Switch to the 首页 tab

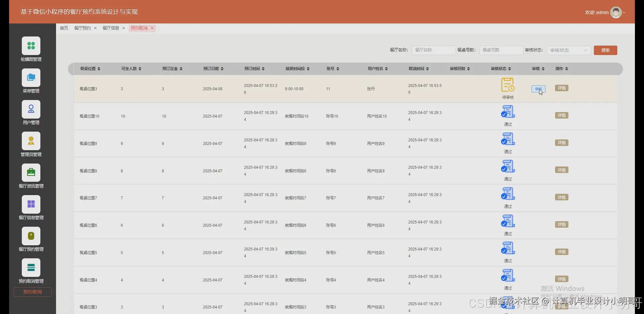coord(64,28)
